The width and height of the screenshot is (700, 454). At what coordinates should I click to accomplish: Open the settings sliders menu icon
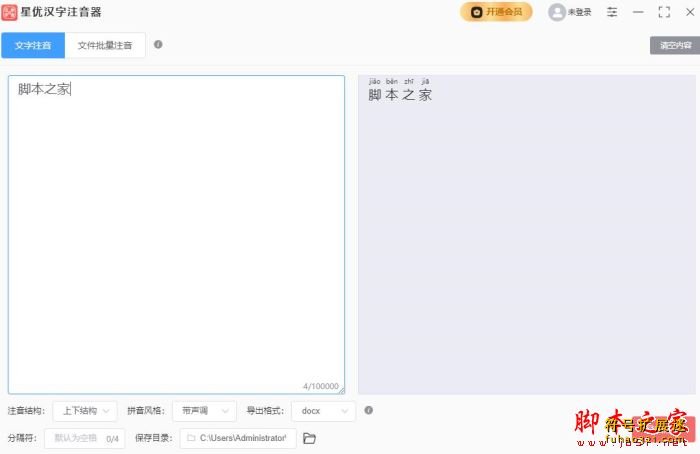tap(612, 12)
